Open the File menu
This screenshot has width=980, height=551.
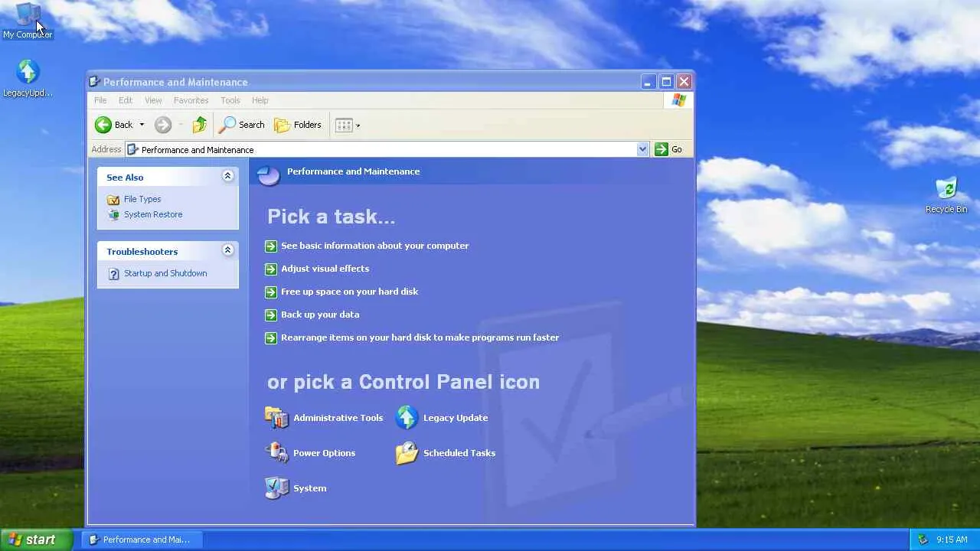pos(100,100)
